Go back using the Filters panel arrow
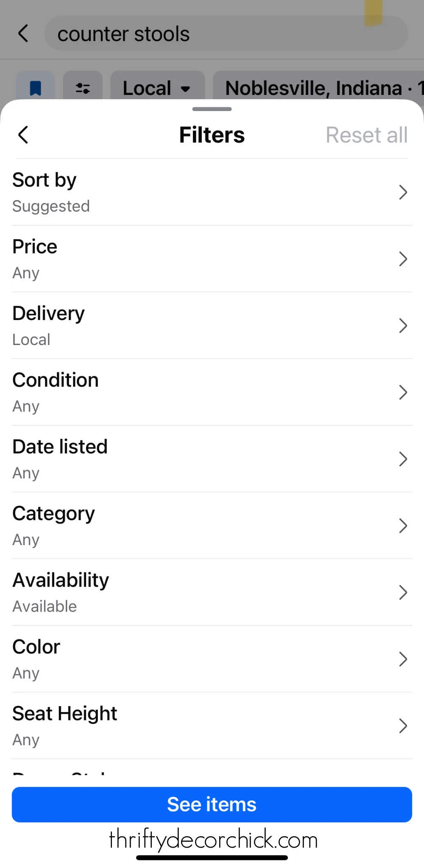 point(23,135)
